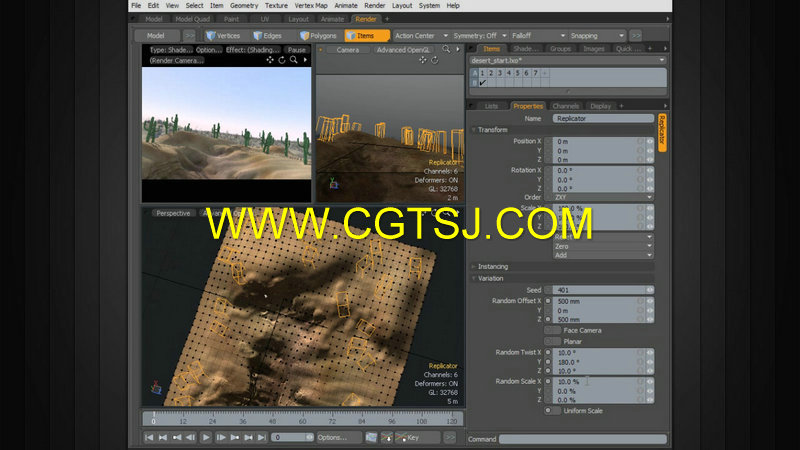Switch to the Images tab

pyautogui.click(x=593, y=48)
